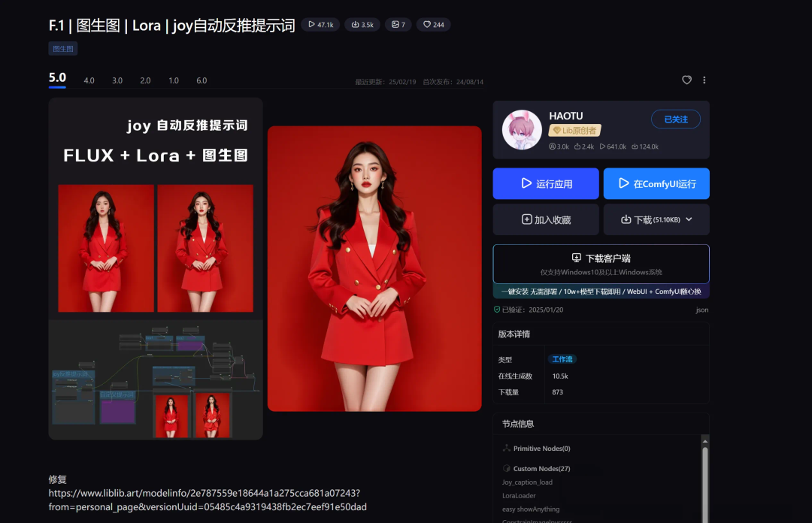The height and width of the screenshot is (523, 812).
Task: Click the Custom Nodes(27) row
Action: 537,469
